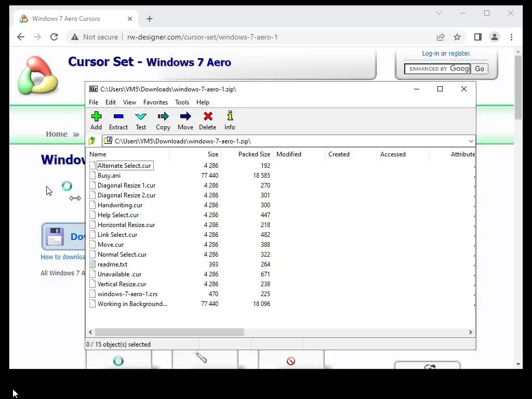Click the Accessed column header
Viewport: 532px width, 399px height.
tap(403, 154)
